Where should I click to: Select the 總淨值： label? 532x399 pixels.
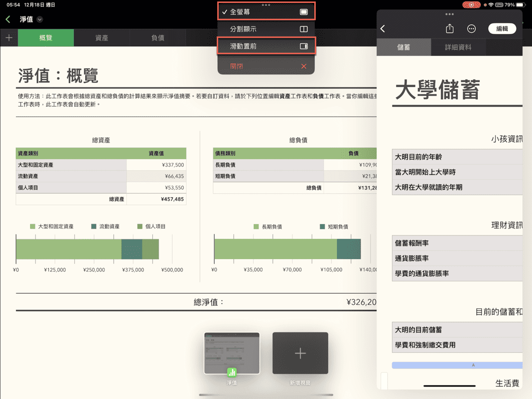point(209,302)
